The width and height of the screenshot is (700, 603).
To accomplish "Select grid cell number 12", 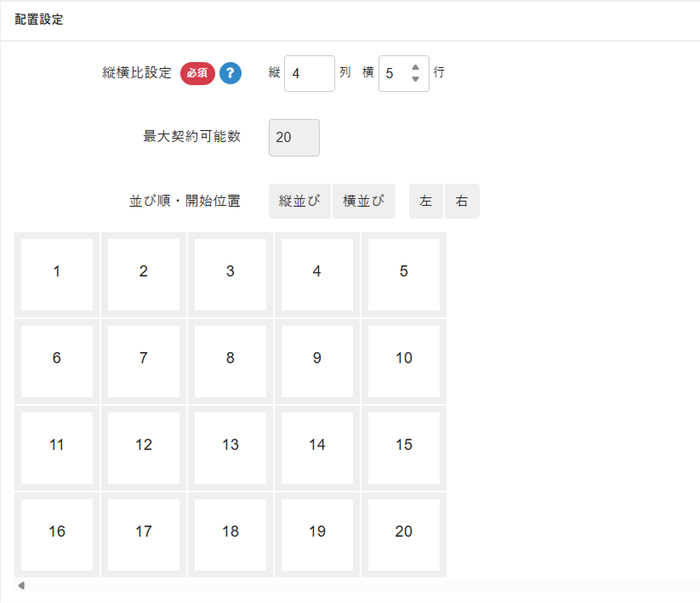I will [x=143, y=448].
